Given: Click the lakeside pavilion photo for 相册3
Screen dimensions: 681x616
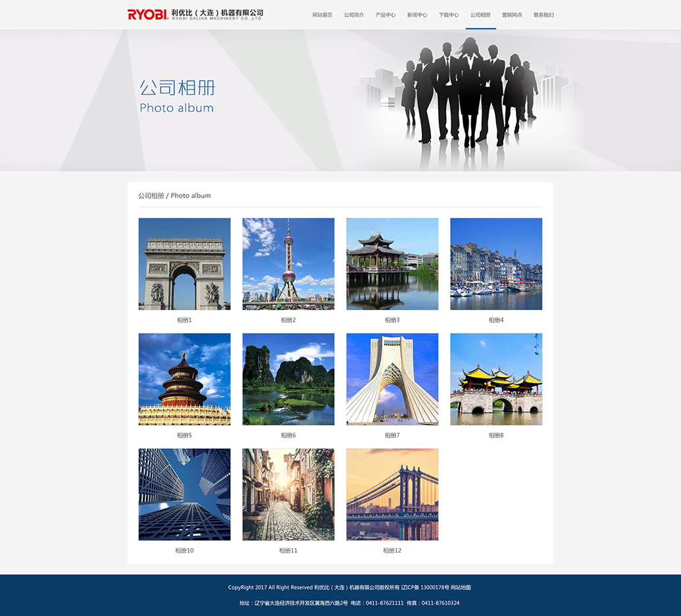Looking at the screenshot, I should [x=392, y=264].
